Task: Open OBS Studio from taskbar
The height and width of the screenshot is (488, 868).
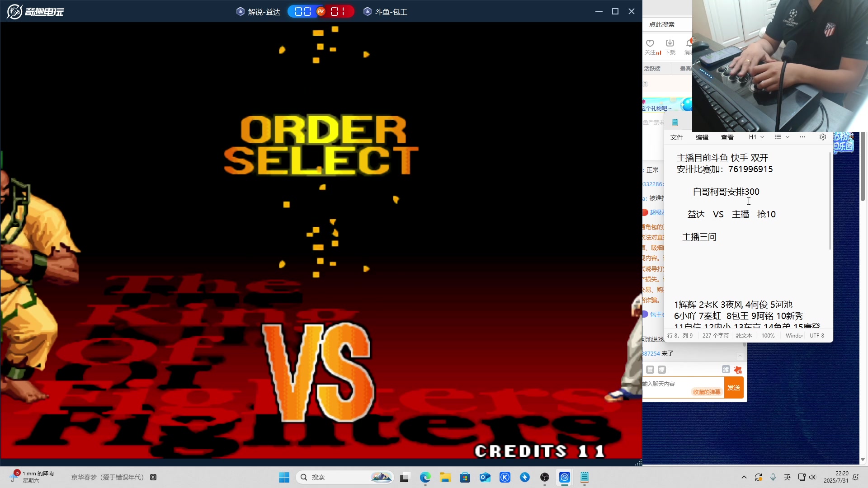Action: click(x=545, y=477)
